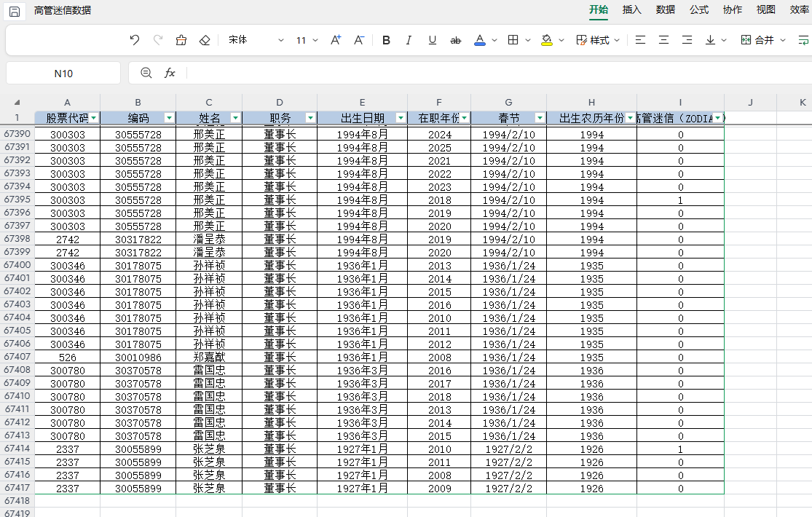Viewport: 812px width, 517px height.
Task: Click the 合并 merge cells button
Action: point(757,40)
